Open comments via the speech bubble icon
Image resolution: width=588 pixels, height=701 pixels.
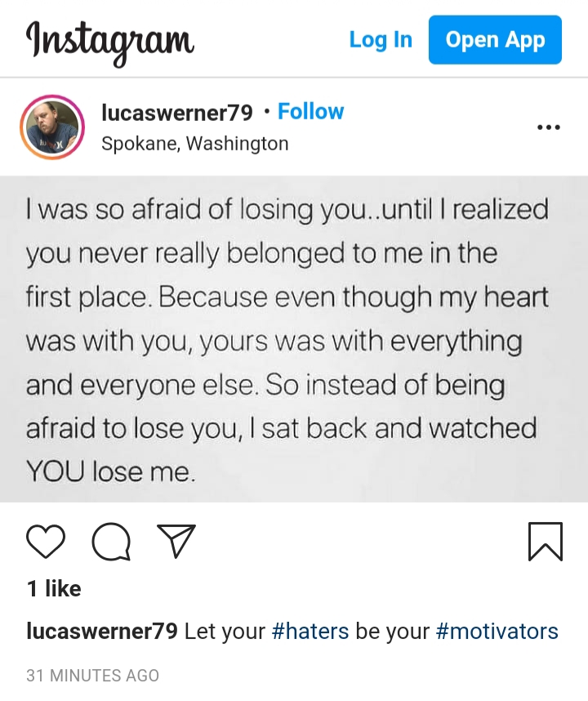[111, 542]
